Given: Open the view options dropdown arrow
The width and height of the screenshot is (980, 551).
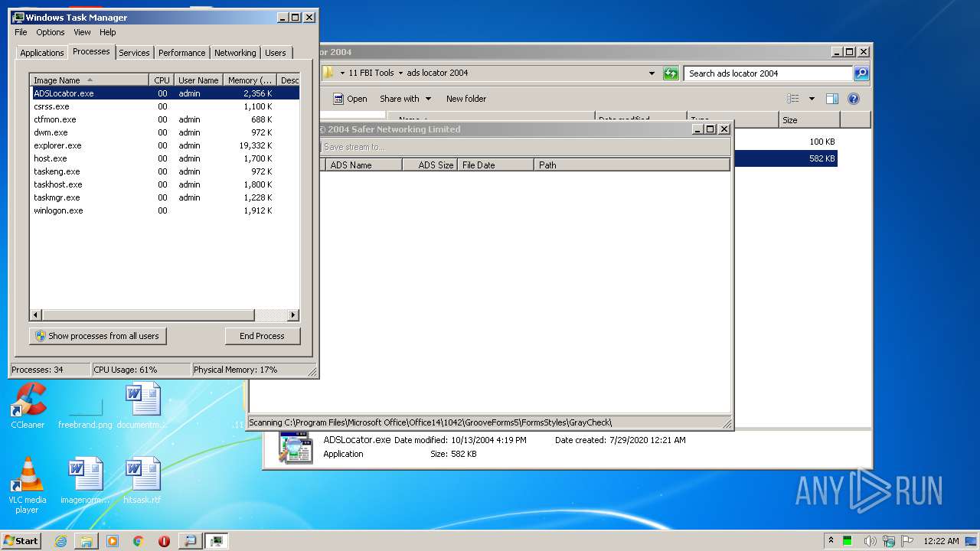Looking at the screenshot, I should point(812,99).
